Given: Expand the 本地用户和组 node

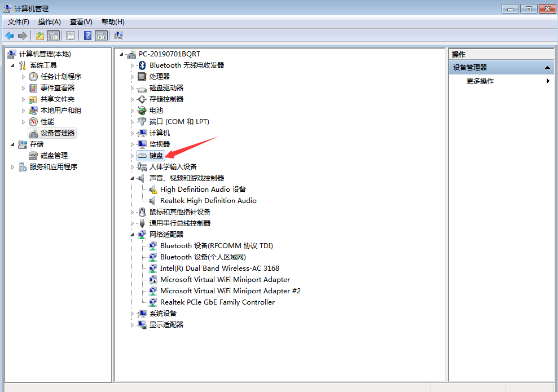Looking at the screenshot, I should pos(24,111).
